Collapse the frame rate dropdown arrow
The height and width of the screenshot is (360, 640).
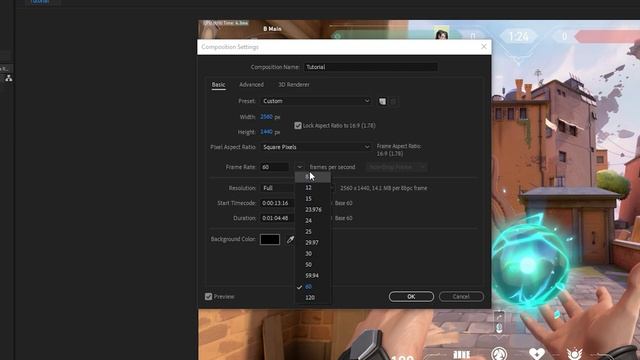click(300, 167)
